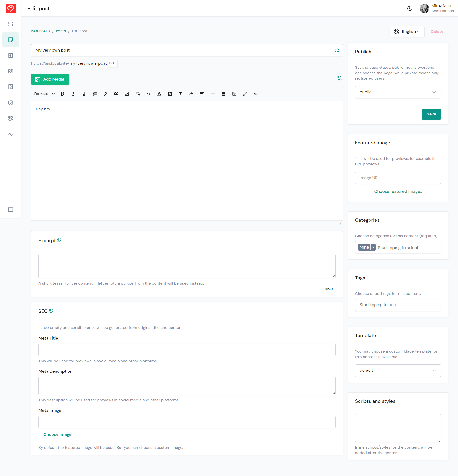
Task: Focus the categories select field
Action: pyautogui.click(x=398, y=247)
